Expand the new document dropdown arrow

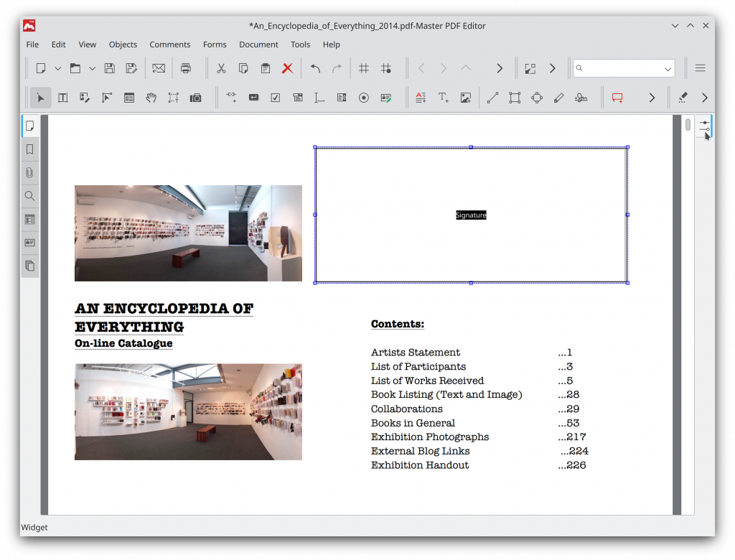coord(57,68)
